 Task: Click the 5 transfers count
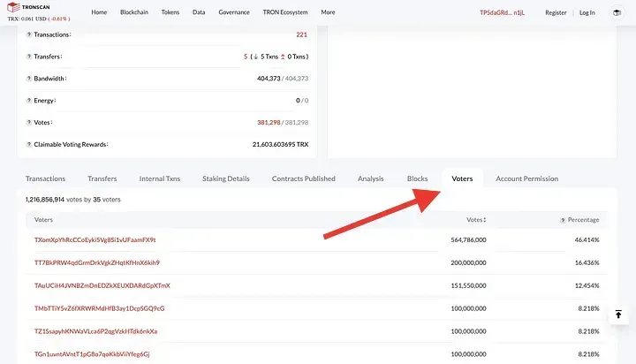(x=246, y=57)
